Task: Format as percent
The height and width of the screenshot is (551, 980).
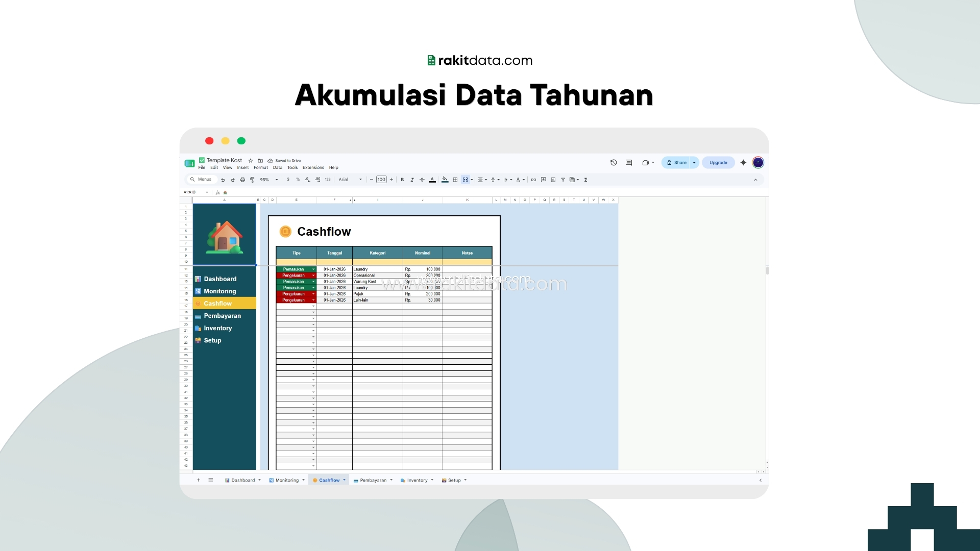Action: point(298,180)
